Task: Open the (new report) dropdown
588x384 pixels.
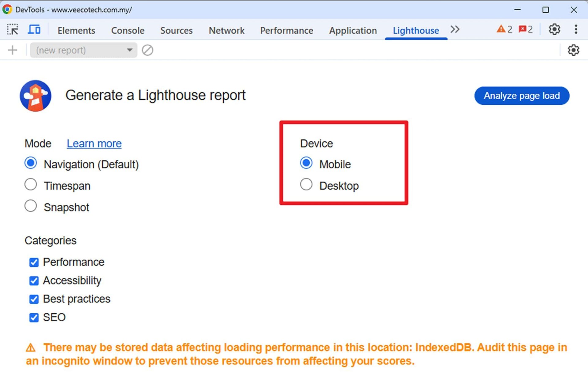Action: (84, 50)
